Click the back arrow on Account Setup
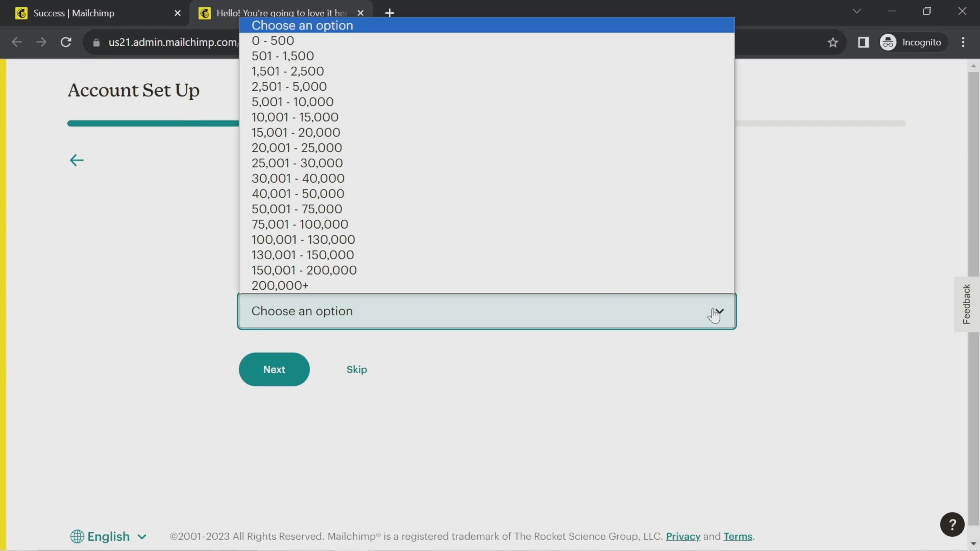Viewport: 980px width, 551px height. [77, 160]
